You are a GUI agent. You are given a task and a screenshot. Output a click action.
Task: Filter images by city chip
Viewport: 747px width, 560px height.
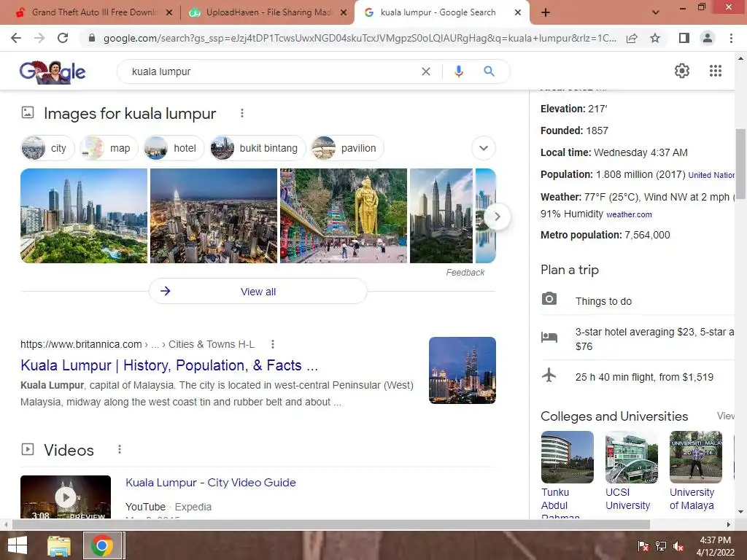tap(47, 148)
